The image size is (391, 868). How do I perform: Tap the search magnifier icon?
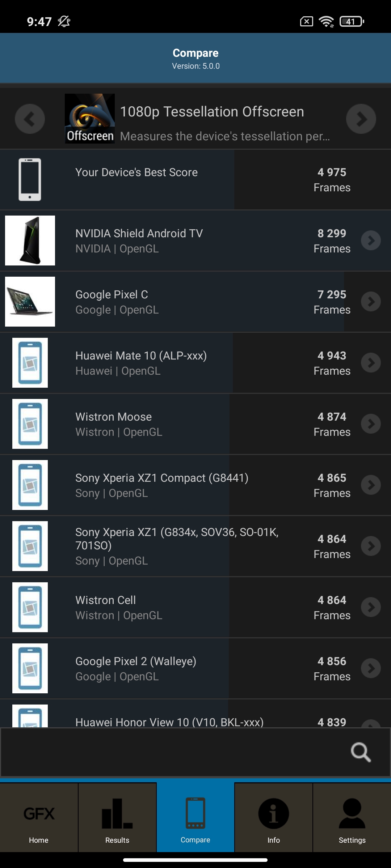tap(361, 752)
